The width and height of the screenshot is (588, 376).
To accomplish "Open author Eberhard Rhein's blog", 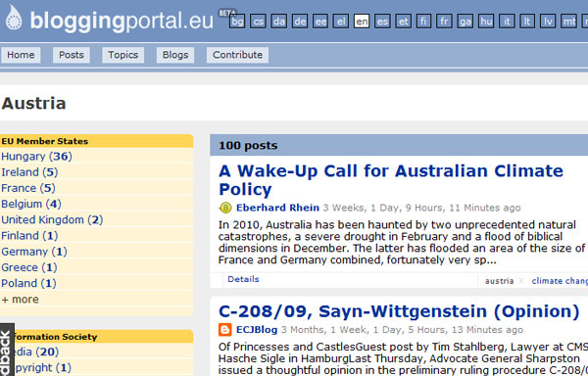I will click(277, 208).
